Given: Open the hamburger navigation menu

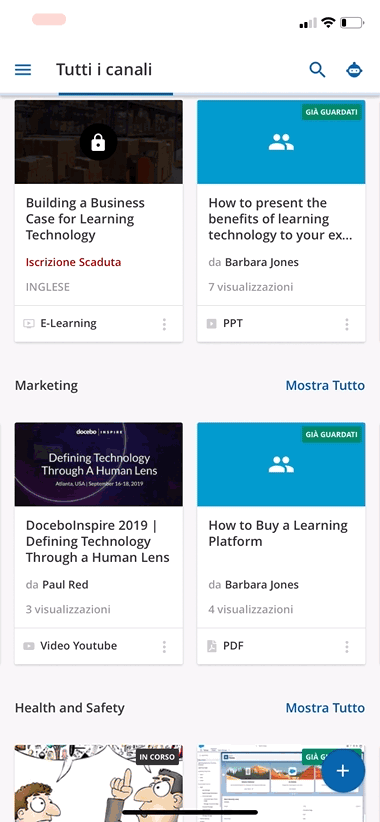Looking at the screenshot, I should coord(23,70).
